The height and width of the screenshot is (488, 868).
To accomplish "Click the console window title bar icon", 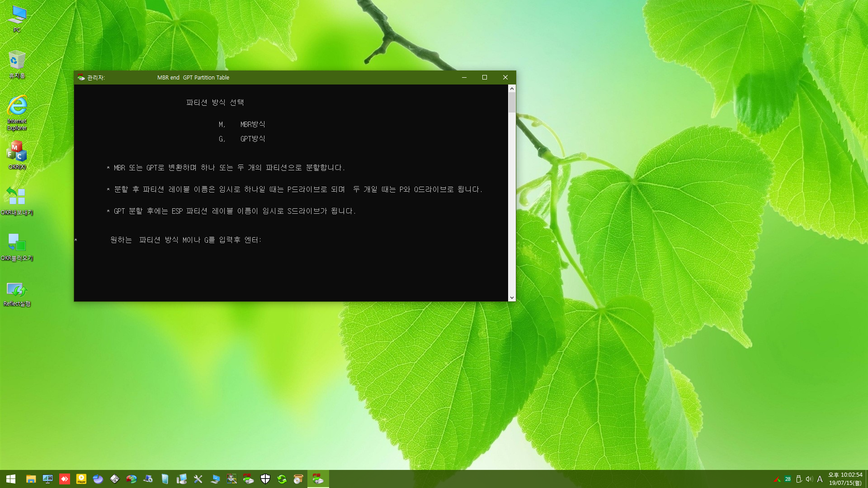I will pyautogui.click(x=81, y=78).
